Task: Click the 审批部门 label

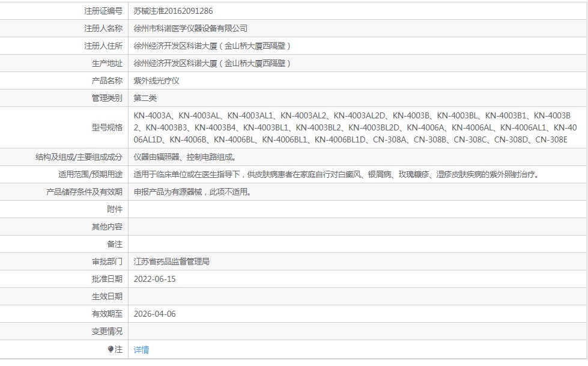Action: pyautogui.click(x=107, y=261)
